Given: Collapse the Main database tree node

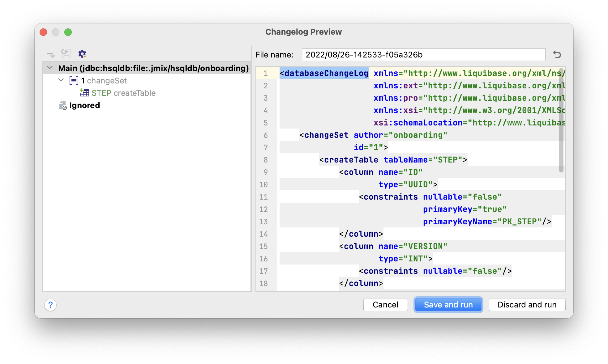Looking at the screenshot, I should [50, 68].
